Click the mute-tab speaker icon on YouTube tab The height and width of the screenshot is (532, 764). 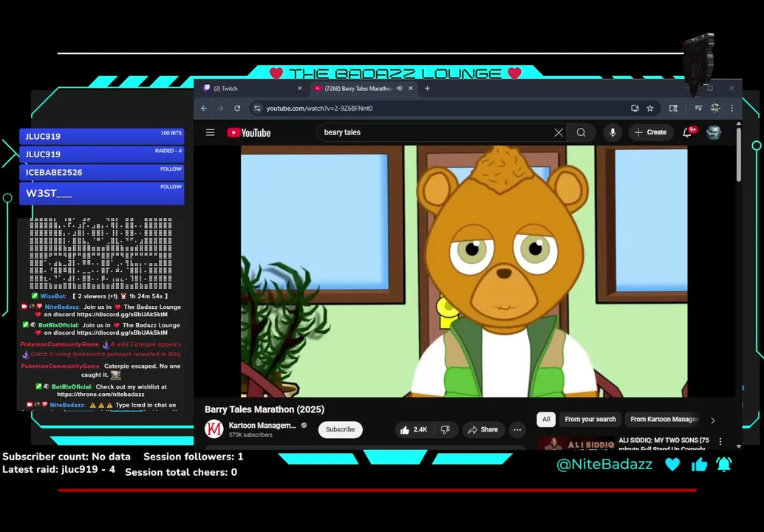click(x=399, y=88)
